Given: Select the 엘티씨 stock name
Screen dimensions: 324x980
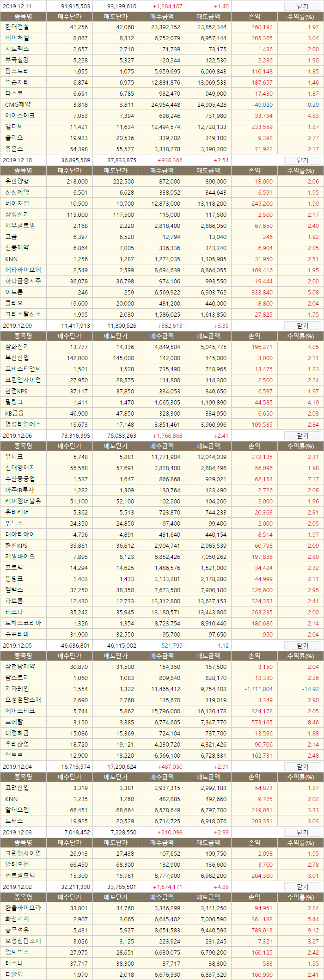Looking at the screenshot, I should [14, 127].
